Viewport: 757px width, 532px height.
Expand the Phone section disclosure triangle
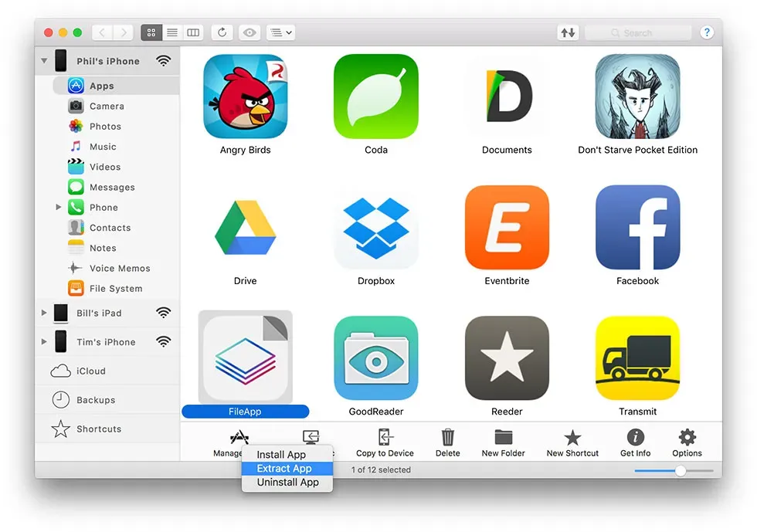[x=59, y=207]
